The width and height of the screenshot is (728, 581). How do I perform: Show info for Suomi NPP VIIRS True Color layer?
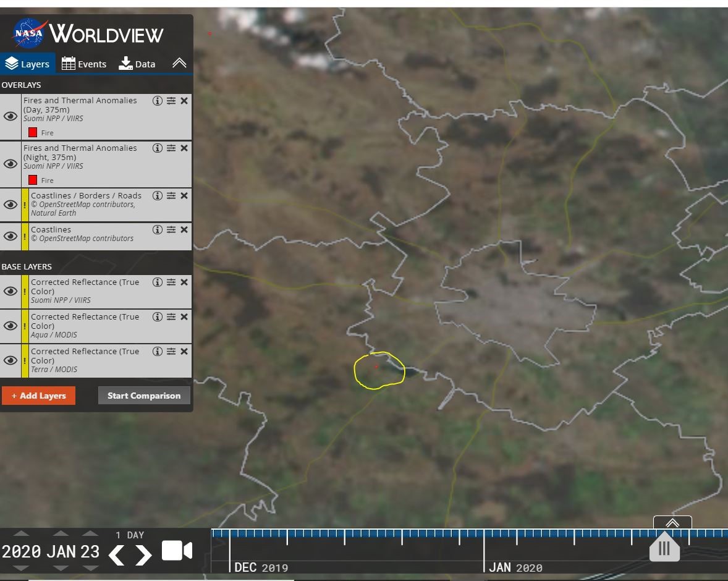[158, 282]
